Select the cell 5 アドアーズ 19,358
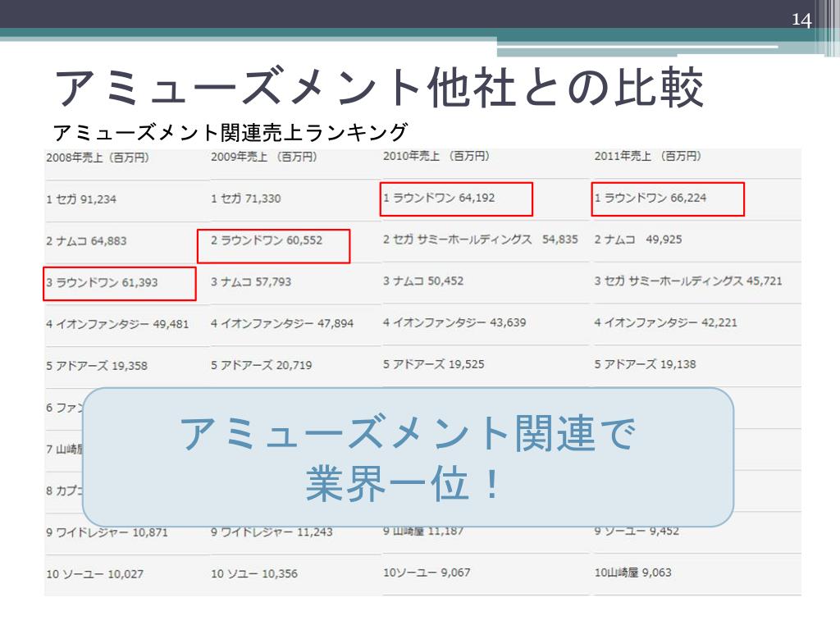 pyautogui.click(x=97, y=367)
